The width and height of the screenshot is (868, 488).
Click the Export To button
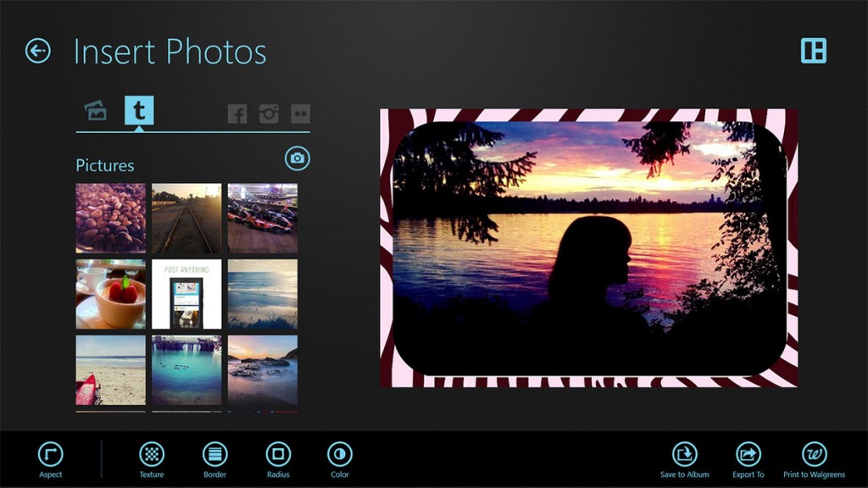(x=748, y=454)
